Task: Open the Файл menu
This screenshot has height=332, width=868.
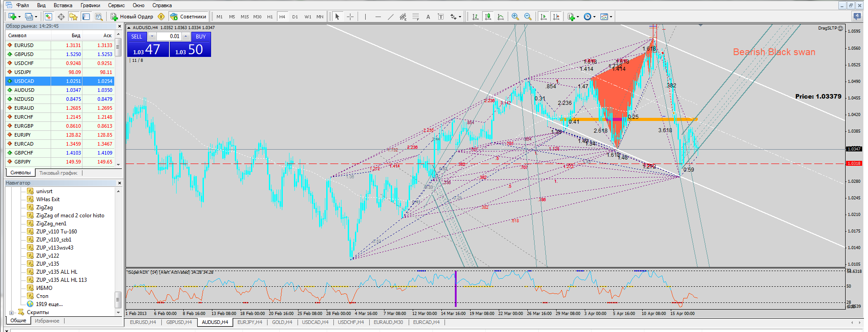Action: pyautogui.click(x=22, y=5)
